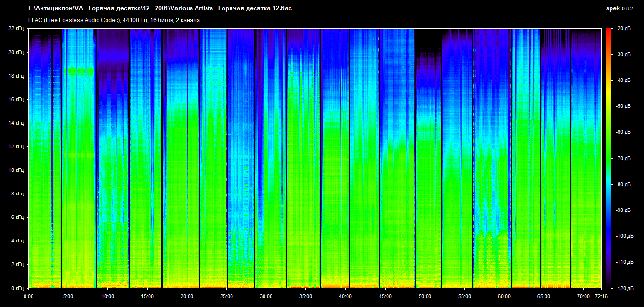Click the -70 дБ scale label
Image resolution: width=644 pixels, height=307 pixels.
[623, 158]
